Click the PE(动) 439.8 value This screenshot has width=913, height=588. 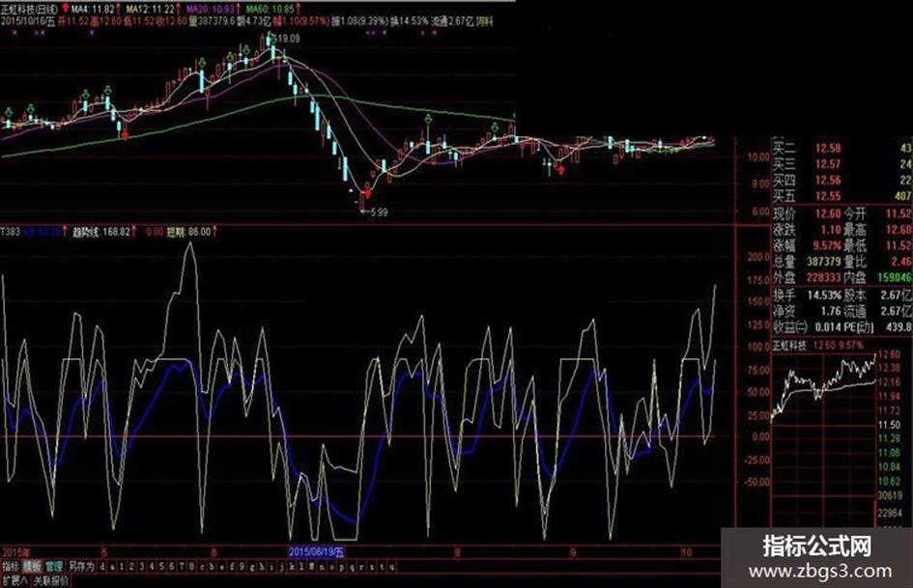click(x=899, y=327)
